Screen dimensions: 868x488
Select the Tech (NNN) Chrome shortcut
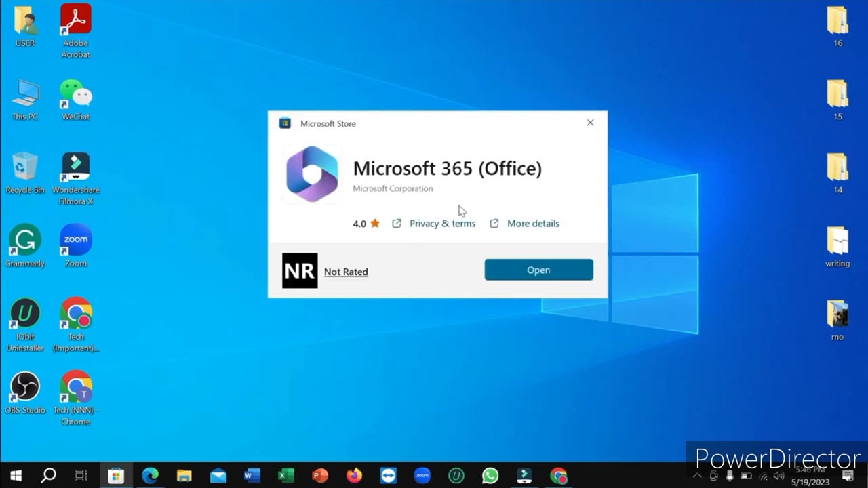click(76, 399)
